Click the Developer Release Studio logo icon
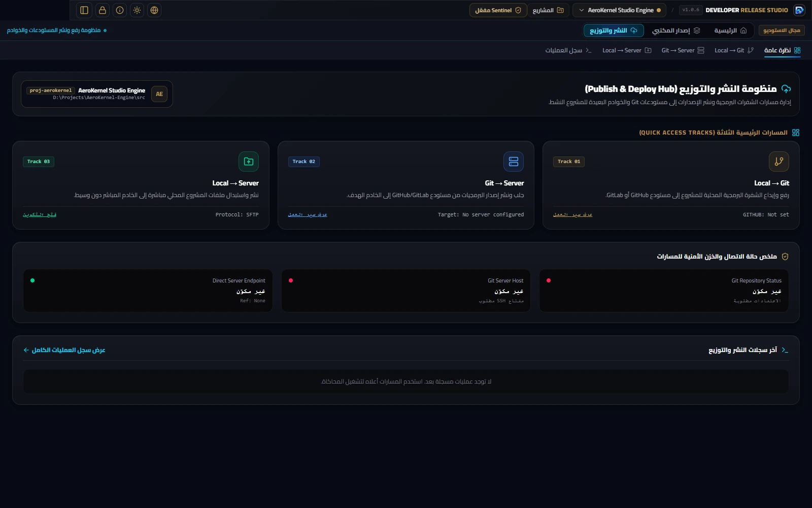Screen dimensions: 812x508 tap(799, 10)
